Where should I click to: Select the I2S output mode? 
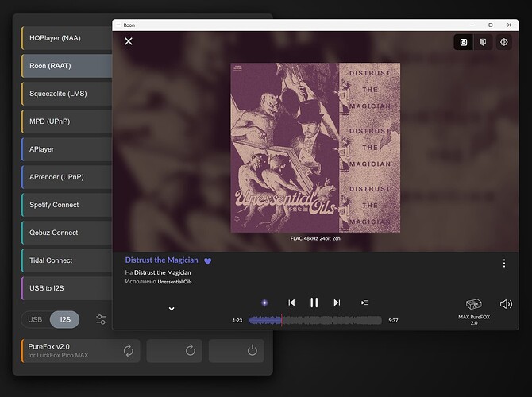tap(64, 320)
